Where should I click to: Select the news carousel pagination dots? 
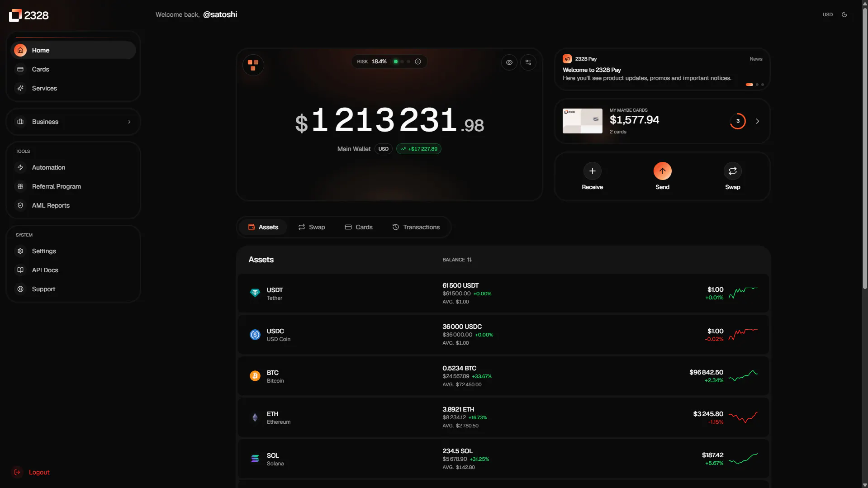click(x=754, y=85)
